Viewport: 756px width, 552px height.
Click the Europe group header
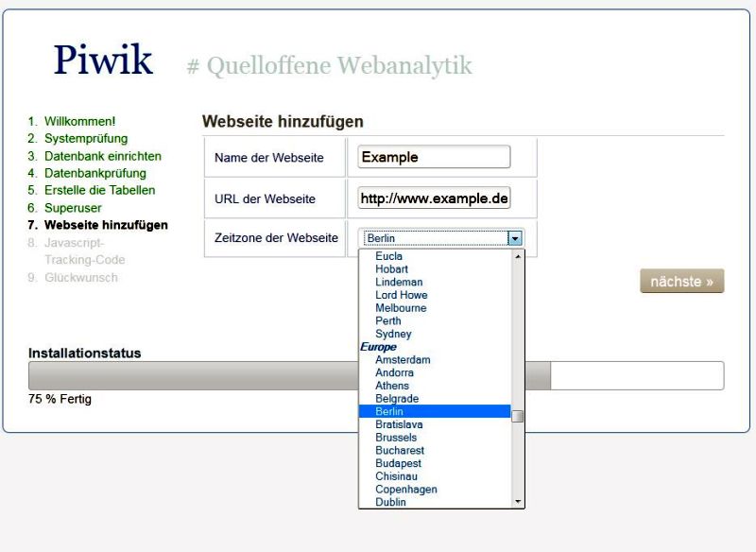[379, 347]
